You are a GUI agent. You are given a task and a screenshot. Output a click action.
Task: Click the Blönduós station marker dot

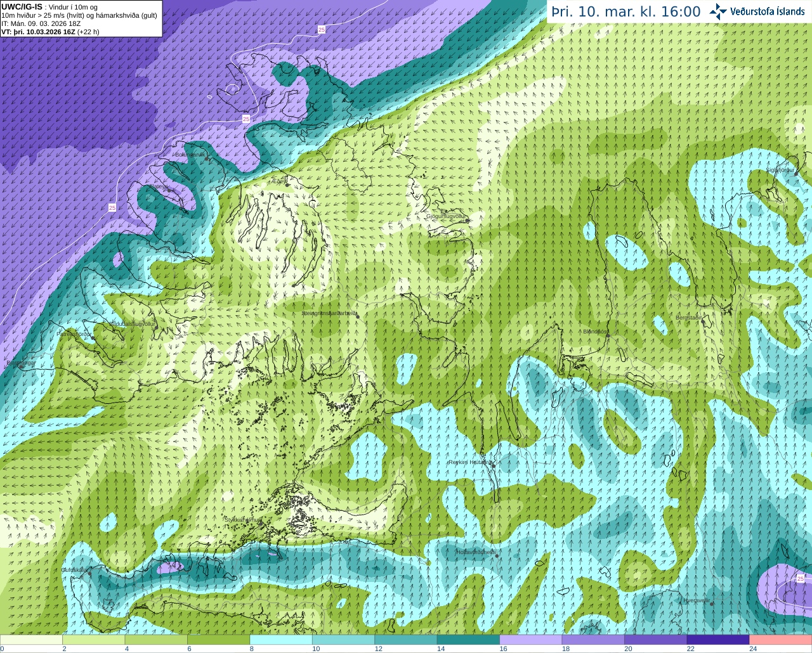pos(608,336)
